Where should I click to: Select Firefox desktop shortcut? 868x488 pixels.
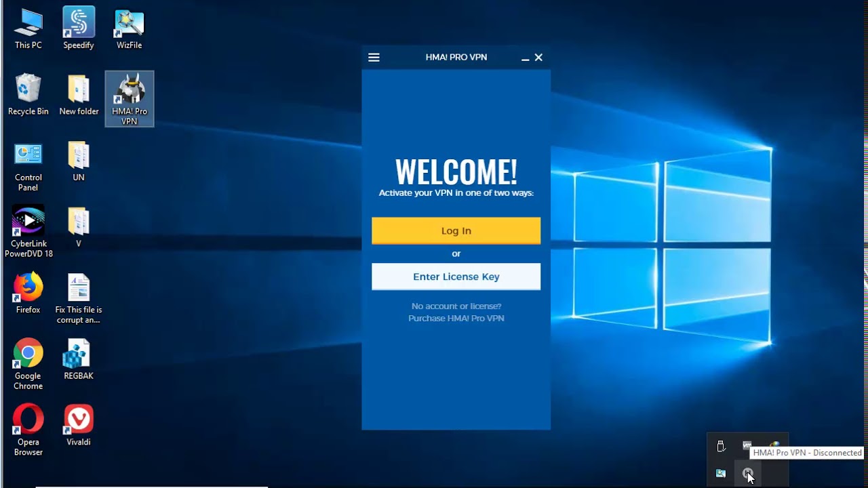tap(28, 293)
